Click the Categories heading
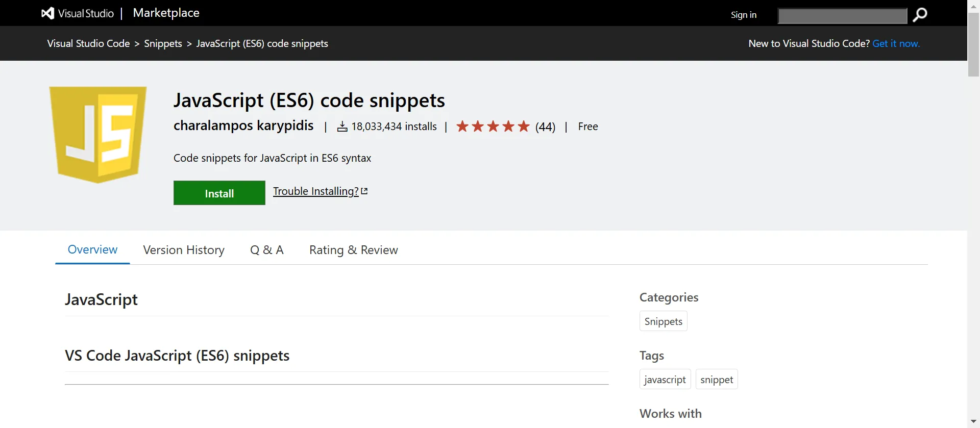Image resolution: width=980 pixels, height=428 pixels. (669, 297)
